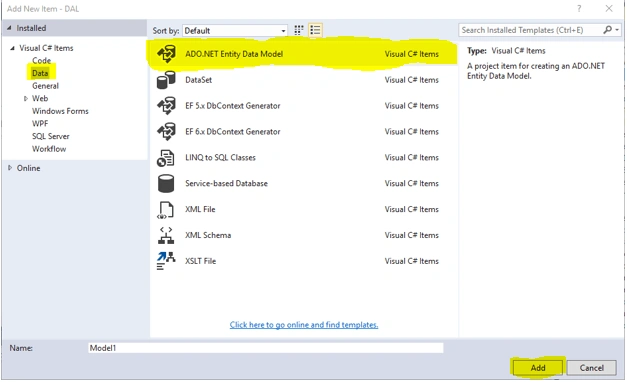
Task: Pick the Service-based Database icon
Action: [x=166, y=184]
